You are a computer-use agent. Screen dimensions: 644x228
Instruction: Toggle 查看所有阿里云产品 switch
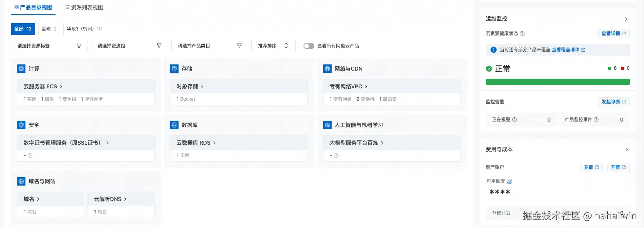tap(309, 46)
